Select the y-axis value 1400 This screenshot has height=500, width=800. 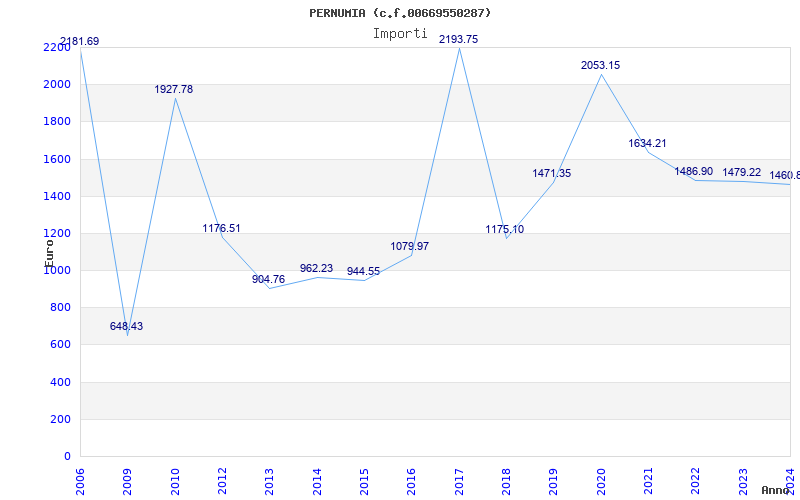[x=57, y=196]
